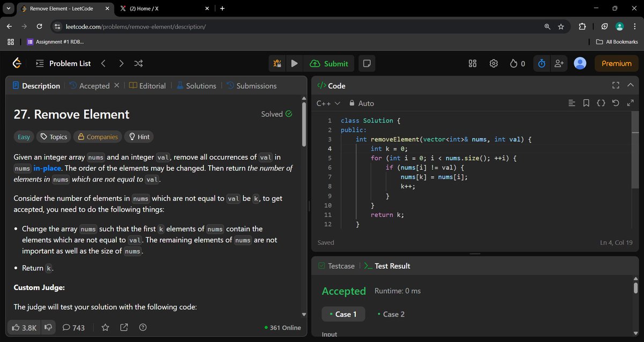Submit the solution

coord(330,63)
